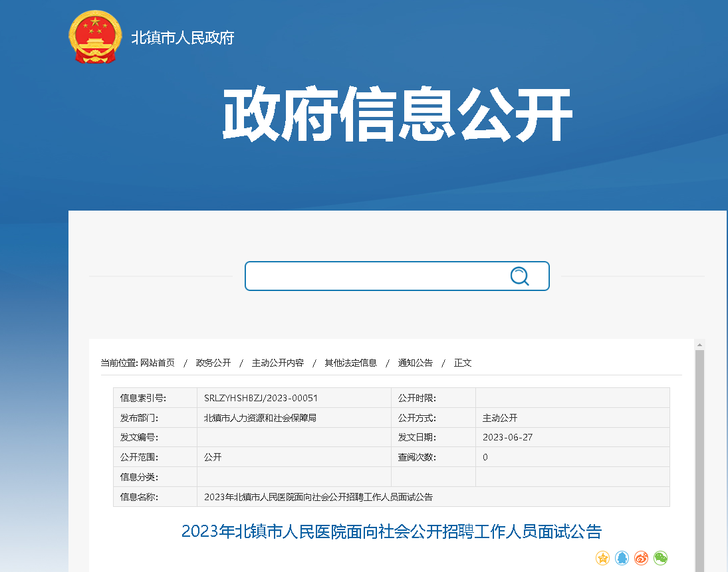Click the 信息分类 label
The image size is (728, 572).
click(x=139, y=478)
